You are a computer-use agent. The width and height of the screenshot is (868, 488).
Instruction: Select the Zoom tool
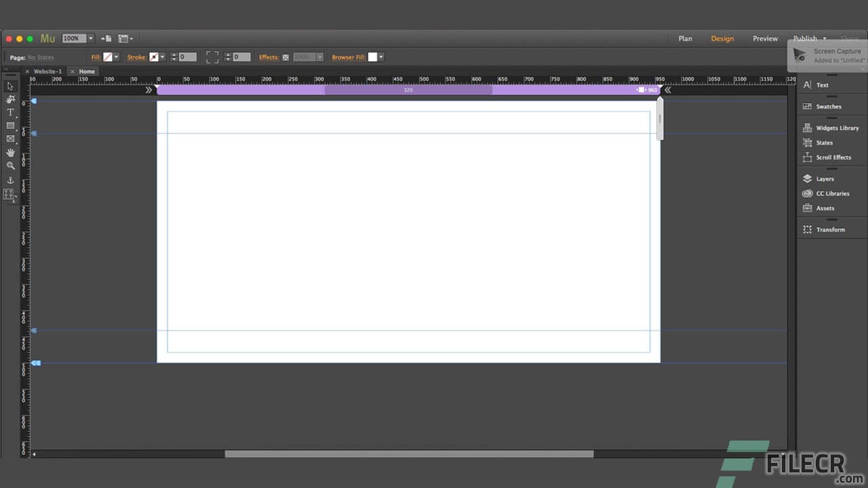coord(10,165)
